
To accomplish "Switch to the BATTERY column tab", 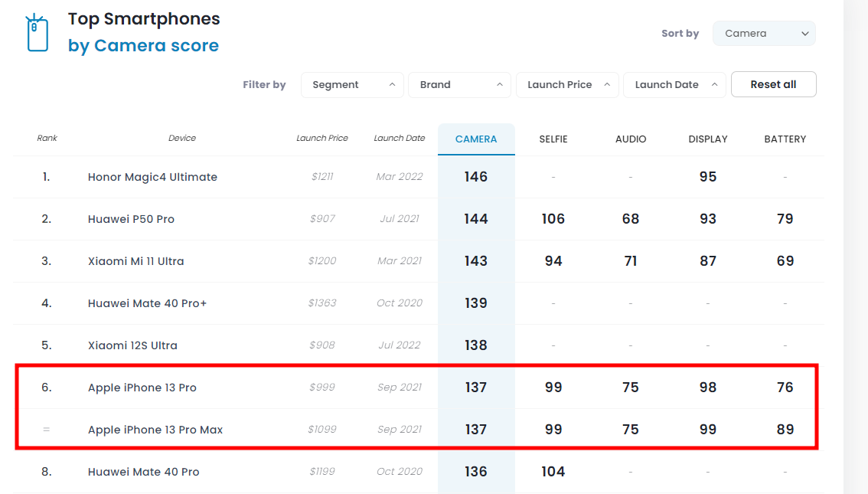I will [785, 139].
